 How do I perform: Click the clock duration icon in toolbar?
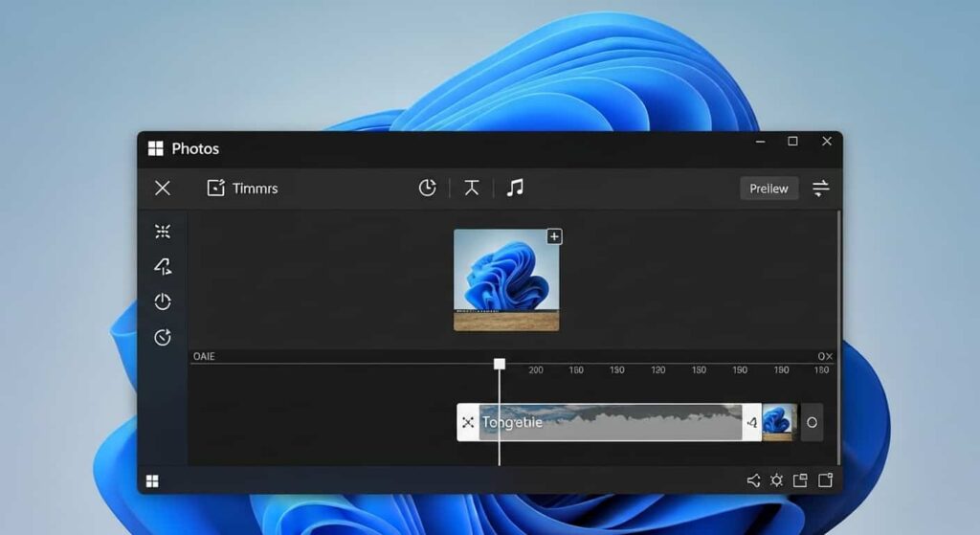[428, 188]
